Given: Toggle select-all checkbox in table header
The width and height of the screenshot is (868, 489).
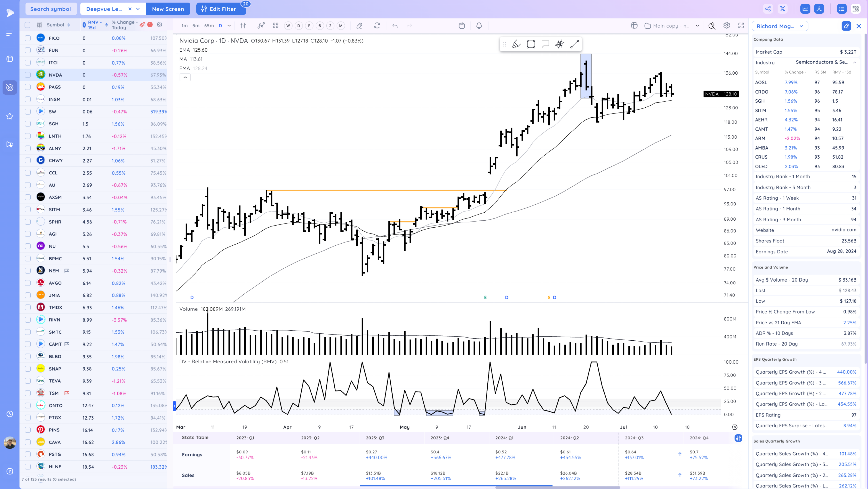Looking at the screenshot, I should coord(28,25).
